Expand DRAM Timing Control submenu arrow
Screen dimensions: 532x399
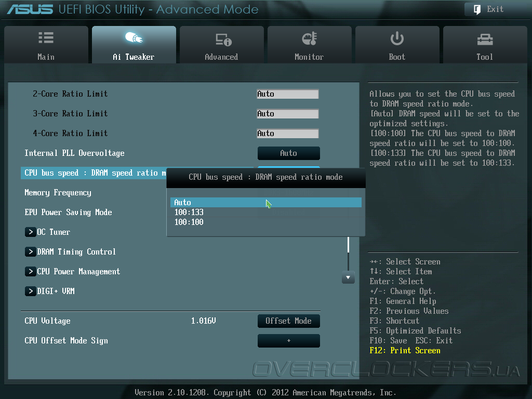pos(31,252)
